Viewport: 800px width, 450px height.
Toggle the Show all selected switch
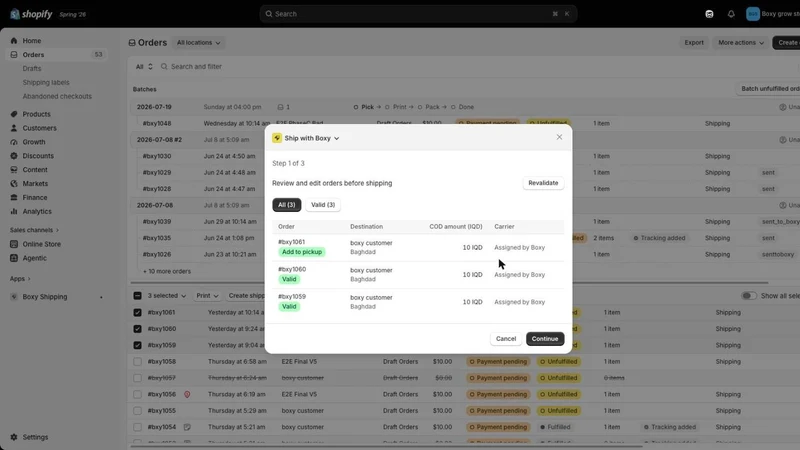point(748,295)
